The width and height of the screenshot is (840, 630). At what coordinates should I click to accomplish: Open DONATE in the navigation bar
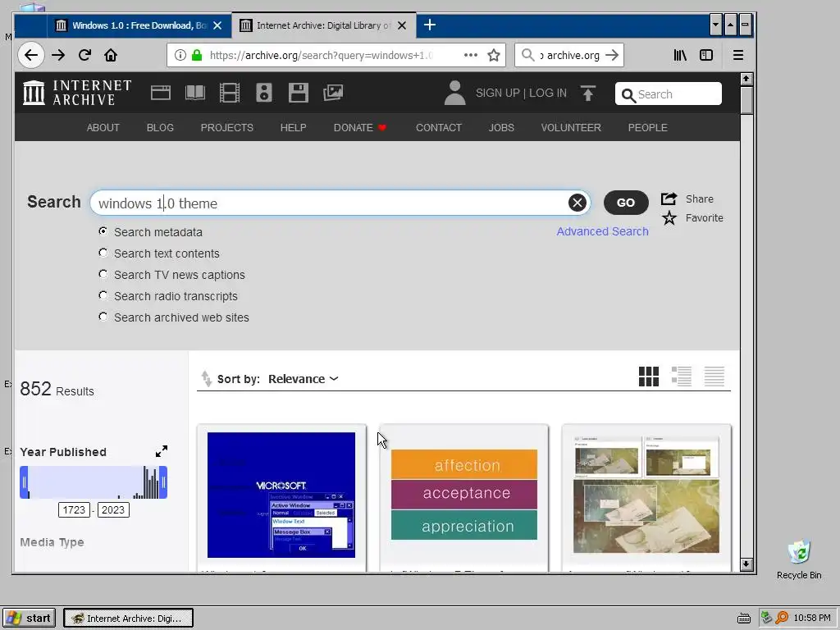pos(359,127)
